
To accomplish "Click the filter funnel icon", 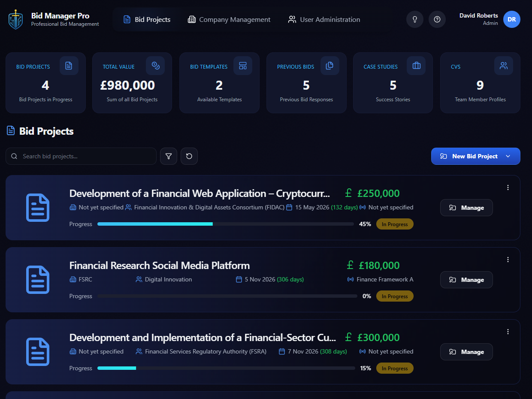I will (169, 156).
